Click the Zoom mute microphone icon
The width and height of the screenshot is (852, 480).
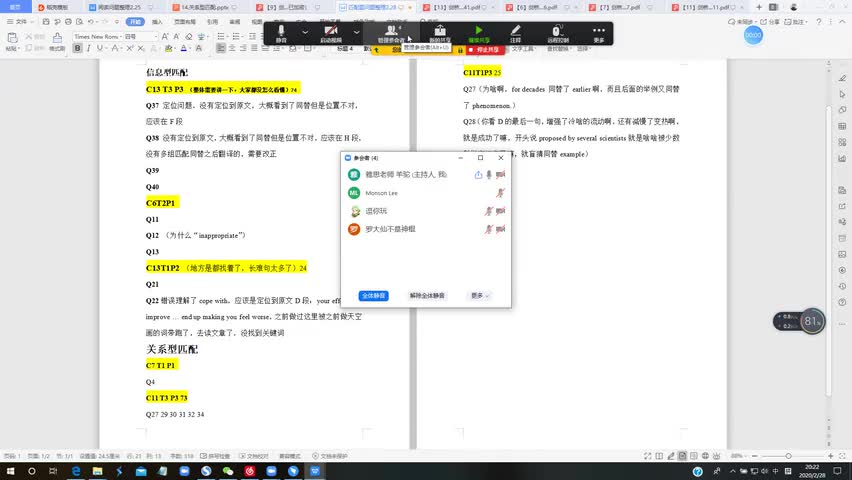281,33
